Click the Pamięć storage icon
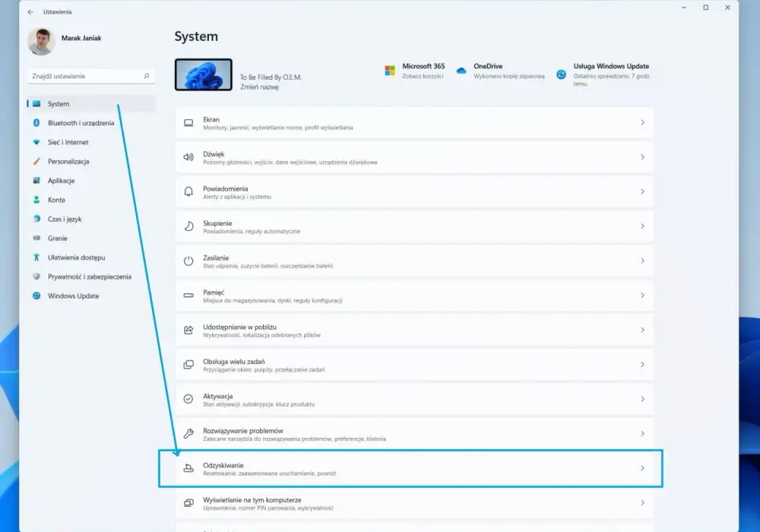 click(x=188, y=295)
